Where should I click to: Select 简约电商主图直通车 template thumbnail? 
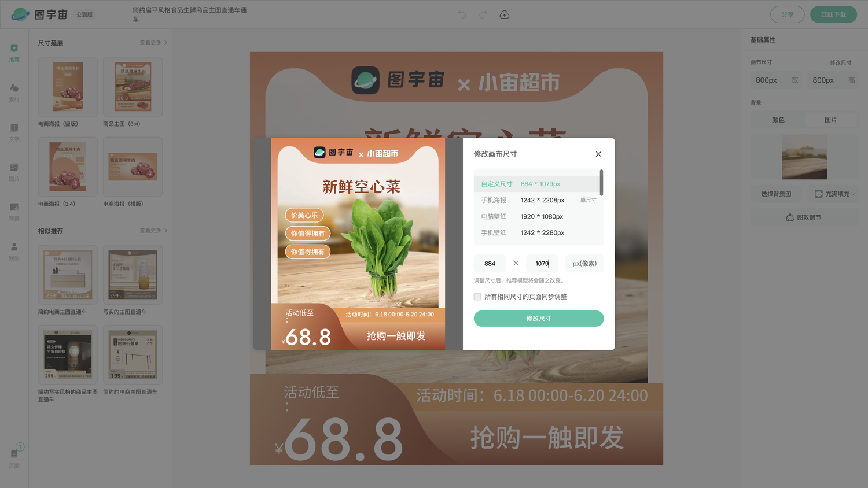tap(68, 275)
